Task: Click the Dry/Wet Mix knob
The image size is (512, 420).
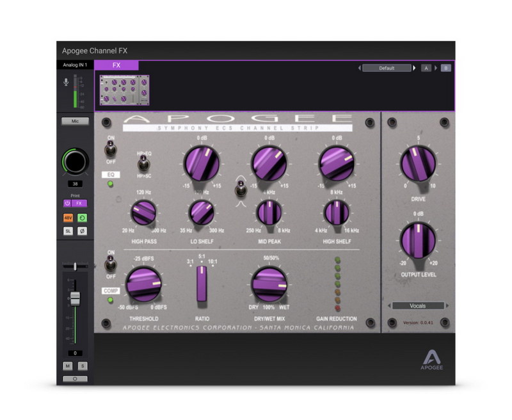Action: (269, 284)
